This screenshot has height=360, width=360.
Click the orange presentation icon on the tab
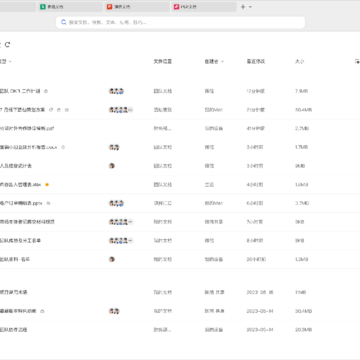109,7
